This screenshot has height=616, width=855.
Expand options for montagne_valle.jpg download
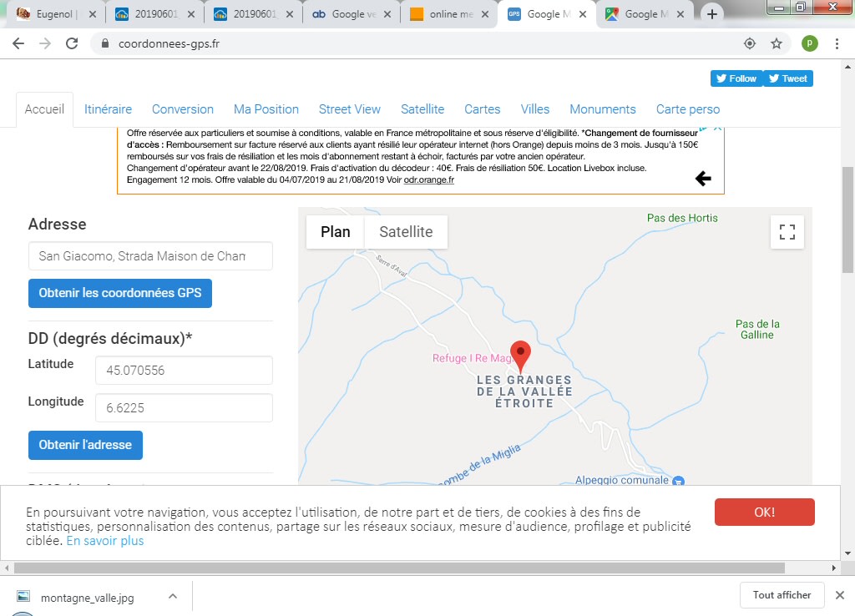(x=173, y=596)
